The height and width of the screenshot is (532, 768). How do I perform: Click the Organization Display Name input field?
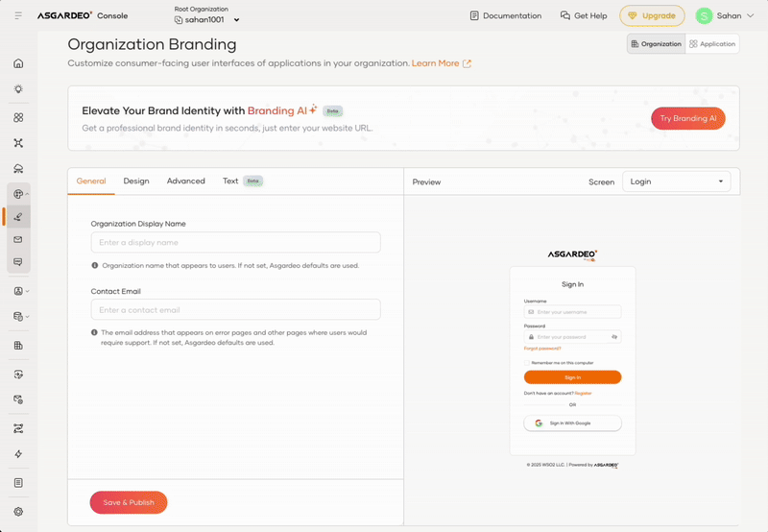tap(235, 243)
